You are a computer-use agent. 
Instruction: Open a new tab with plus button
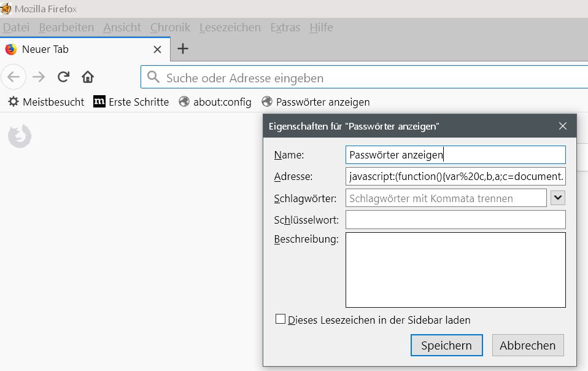coord(183,49)
